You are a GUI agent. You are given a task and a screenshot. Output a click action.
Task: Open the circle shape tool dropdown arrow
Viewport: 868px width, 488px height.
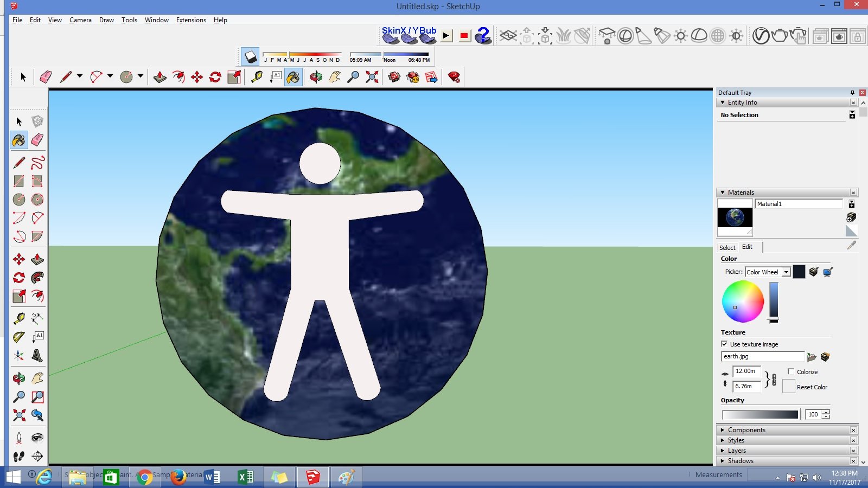(141, 76)
